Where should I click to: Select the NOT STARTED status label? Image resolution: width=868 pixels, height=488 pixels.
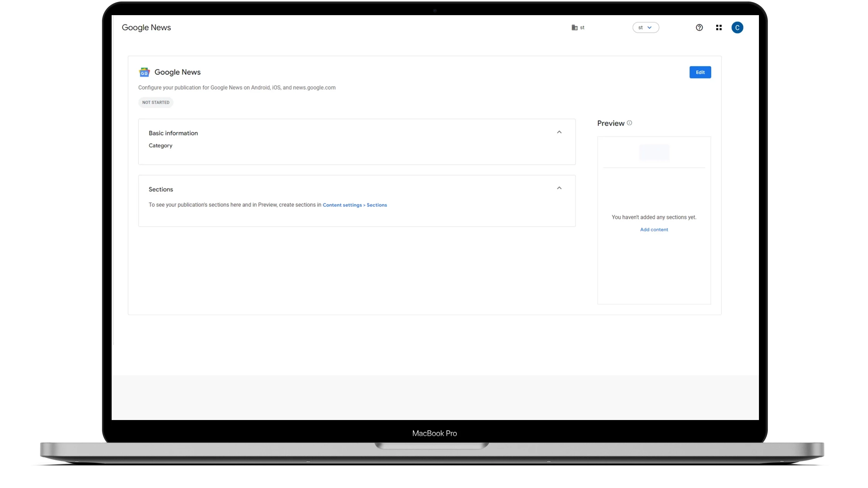pyautogui.click(x=156, y=102)
